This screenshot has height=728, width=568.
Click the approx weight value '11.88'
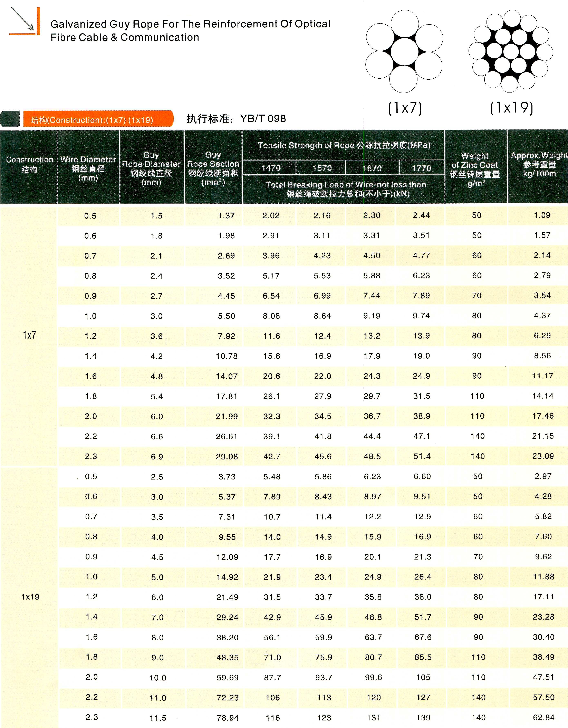[x=543, y=577]
